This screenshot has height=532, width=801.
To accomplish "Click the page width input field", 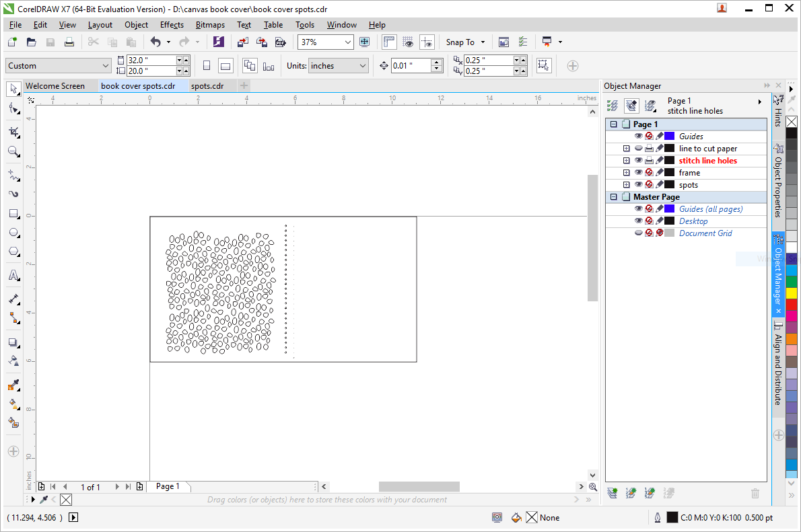I will click(x=151, y=61).
